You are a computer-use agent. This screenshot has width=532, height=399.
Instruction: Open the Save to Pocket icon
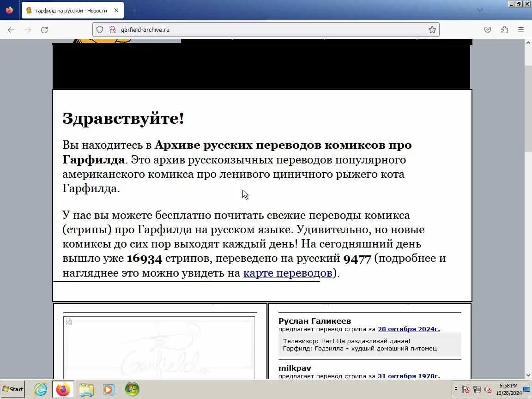[488, 30]
